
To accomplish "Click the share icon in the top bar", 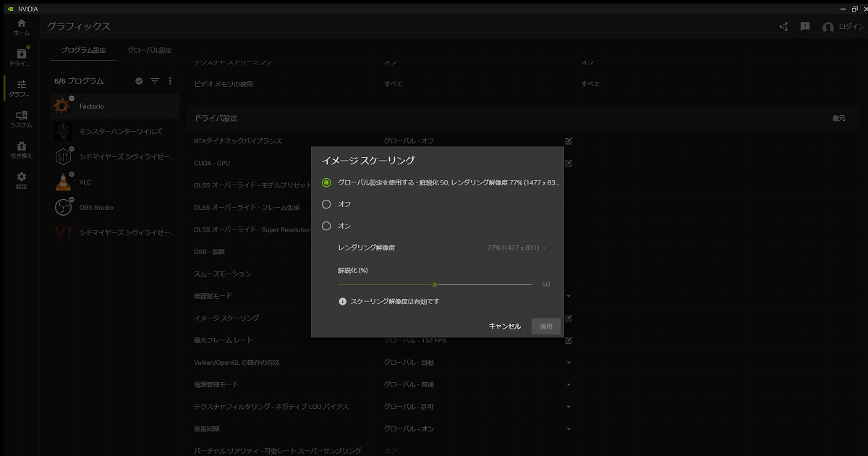I will coord(783,25).
